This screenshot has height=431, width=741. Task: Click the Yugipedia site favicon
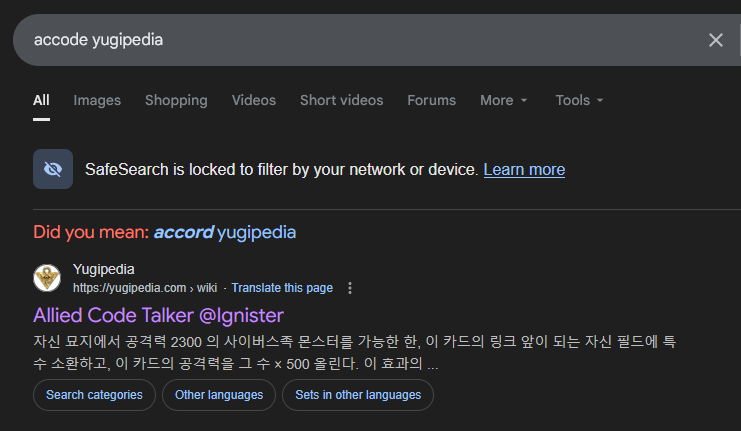click(x=47, y=278)
